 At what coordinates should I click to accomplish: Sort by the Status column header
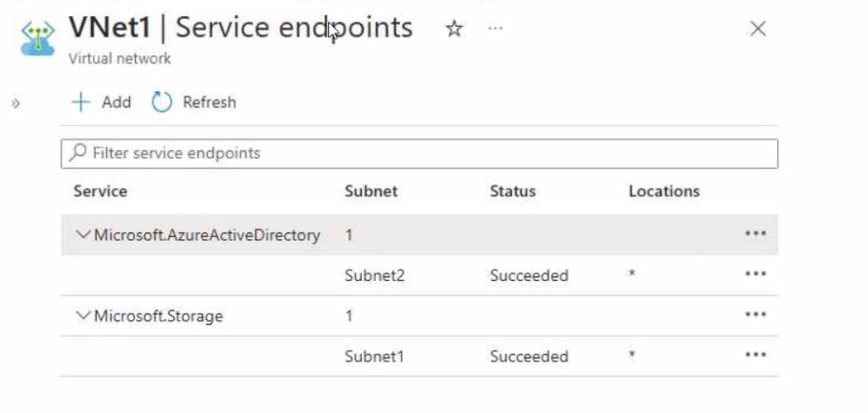coord(513,191)
